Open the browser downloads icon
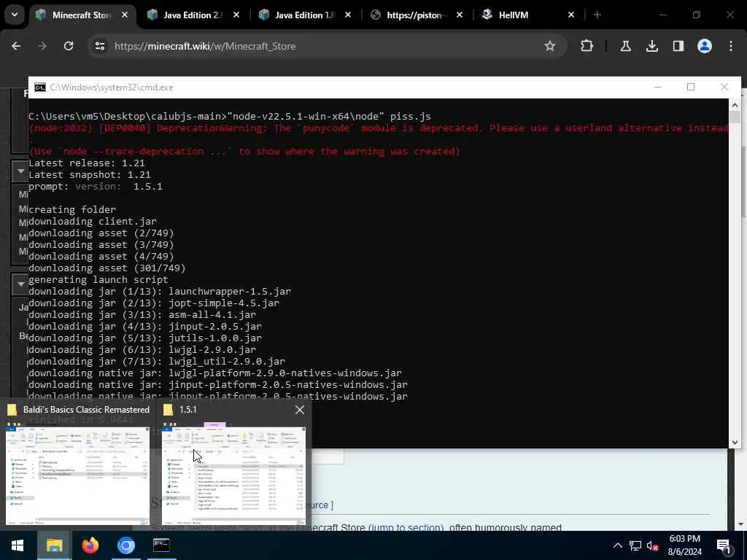 [651, 46]
